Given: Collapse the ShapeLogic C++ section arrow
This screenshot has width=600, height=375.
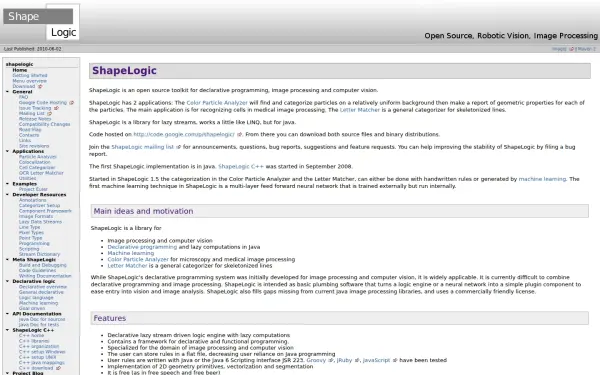Looking at the screenshot, I should 7,330.
